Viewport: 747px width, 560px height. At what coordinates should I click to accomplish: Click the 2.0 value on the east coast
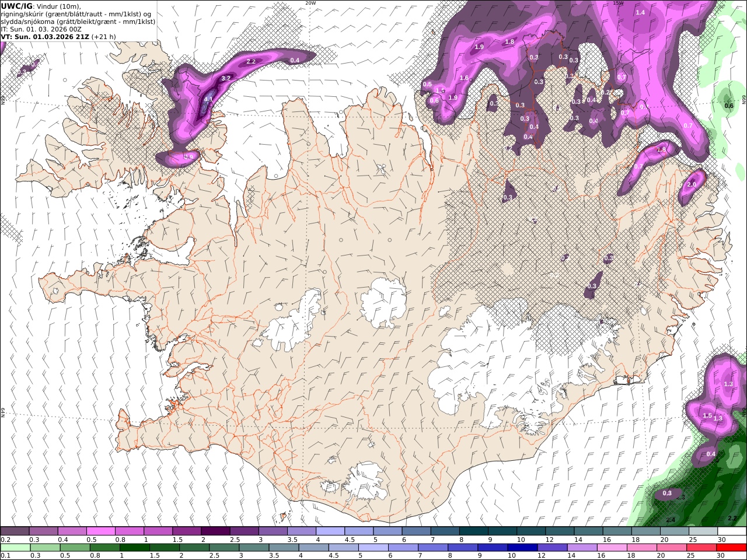tap(692, 184)
